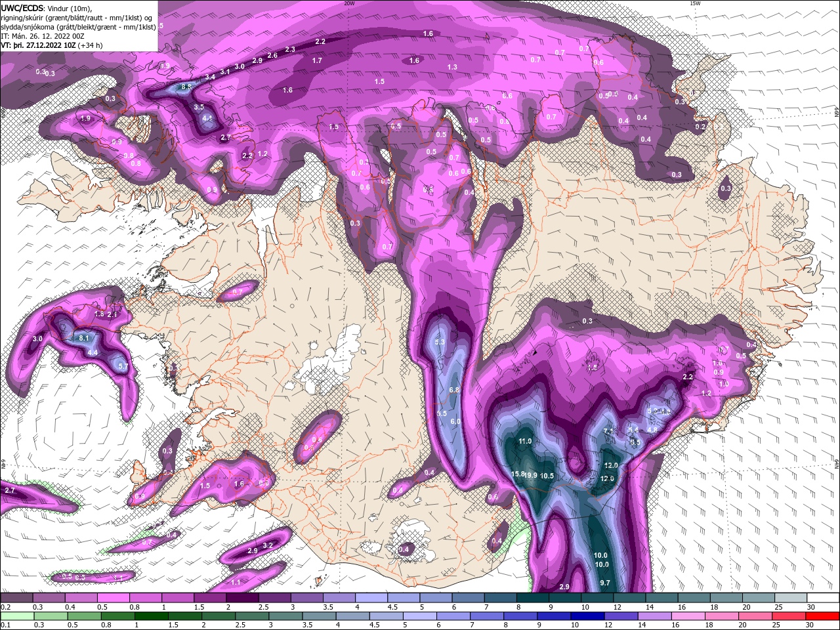The height and width of the screenshot is (630, 840).
Task: Click the 4.4 precipitation value
Action: click(x=93, y=352)
